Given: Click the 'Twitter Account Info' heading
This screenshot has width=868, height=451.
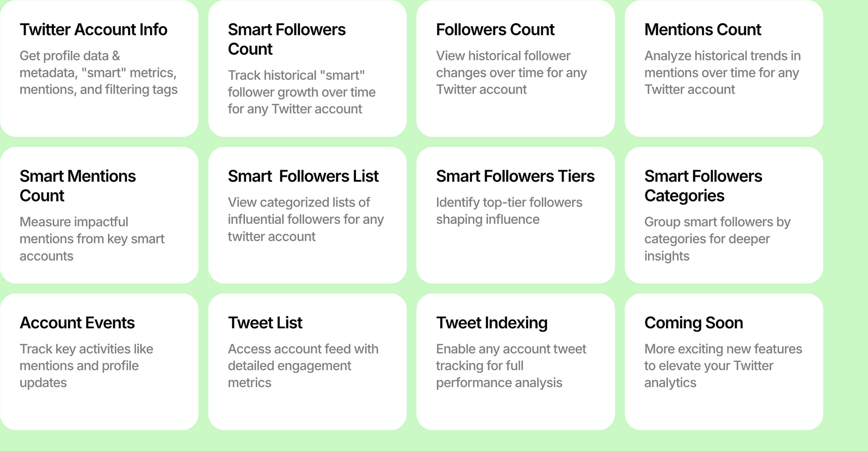Looking at the screenshot, I should pyautogui.click(x=93, y=30).
